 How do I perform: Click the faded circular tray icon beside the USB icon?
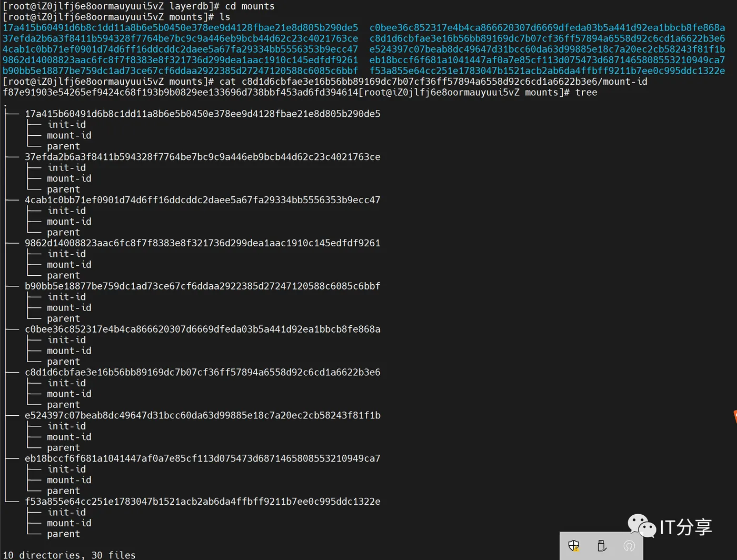click(629, 546)
